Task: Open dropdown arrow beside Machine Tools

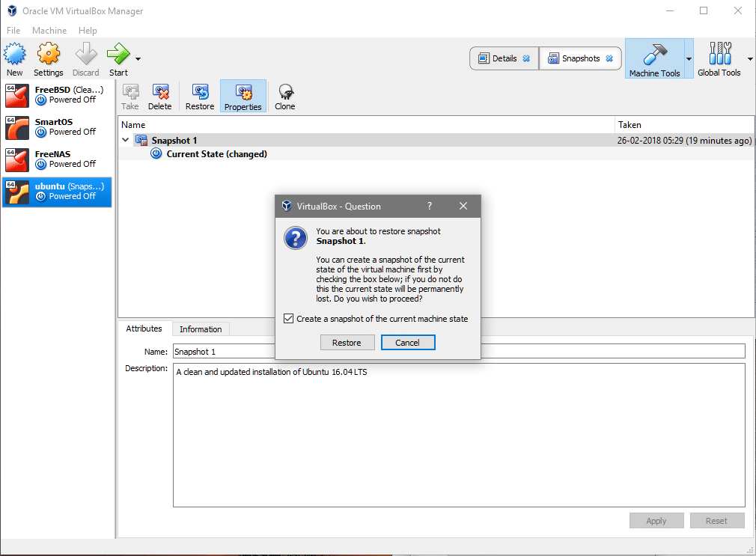Action: [x=689, y=58]
